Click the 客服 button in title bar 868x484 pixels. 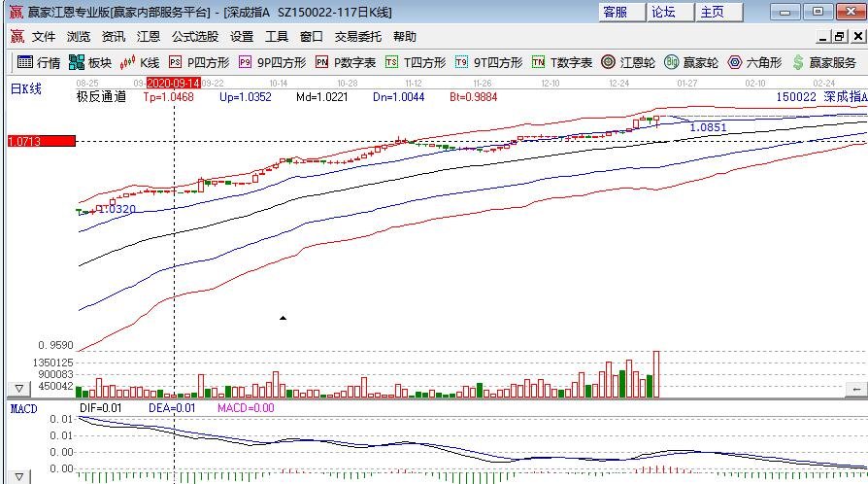coord(621,12)
